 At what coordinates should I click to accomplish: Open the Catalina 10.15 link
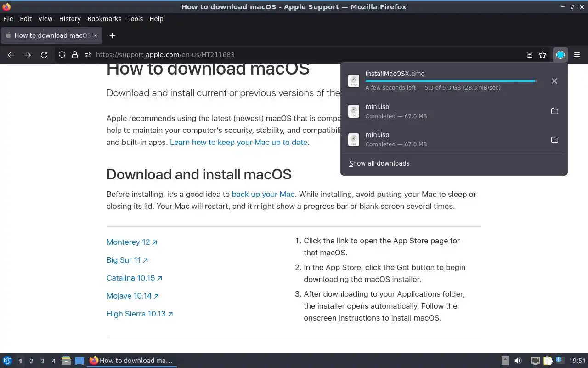tap(135, 278)
